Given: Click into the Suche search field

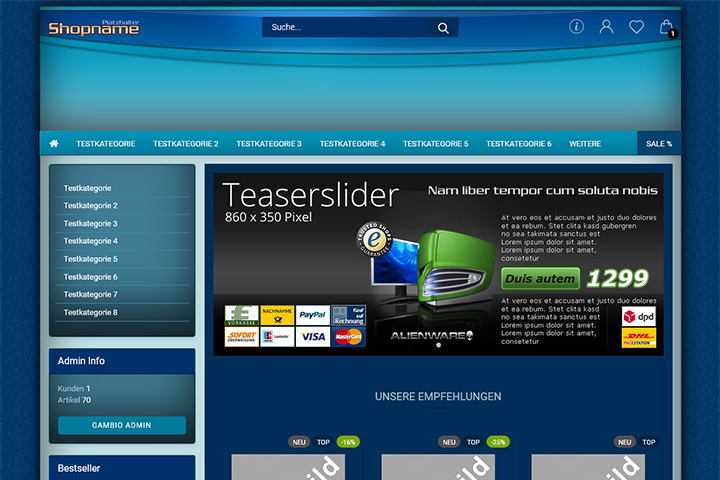Looking at the screenshot, I should coord(345,27).
